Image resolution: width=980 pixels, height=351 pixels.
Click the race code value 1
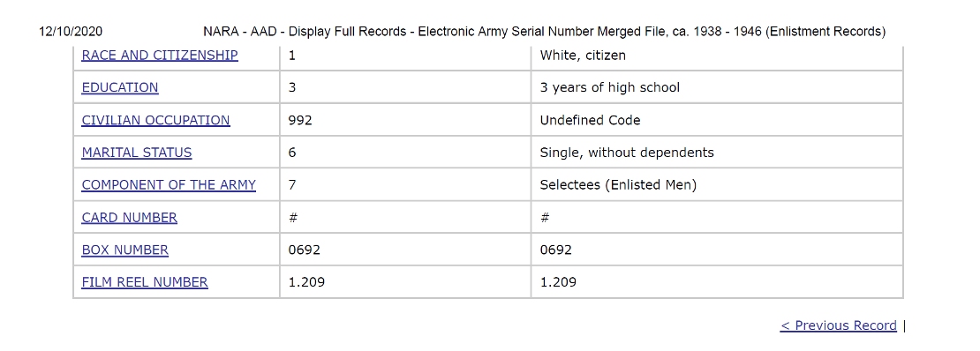click(292, 55)
